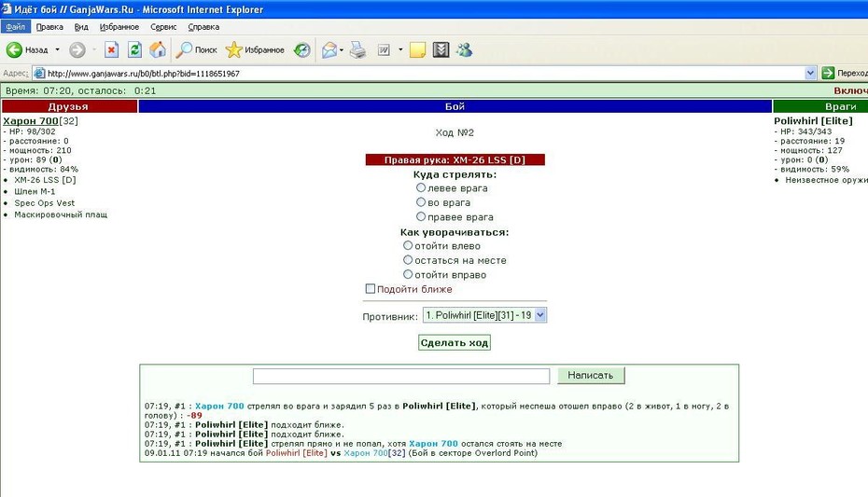Screen dimensions: 868x497
Task: Open enemy 'Poliwhirl [Elite]' profile link
Action: click(x=813, y=121)
